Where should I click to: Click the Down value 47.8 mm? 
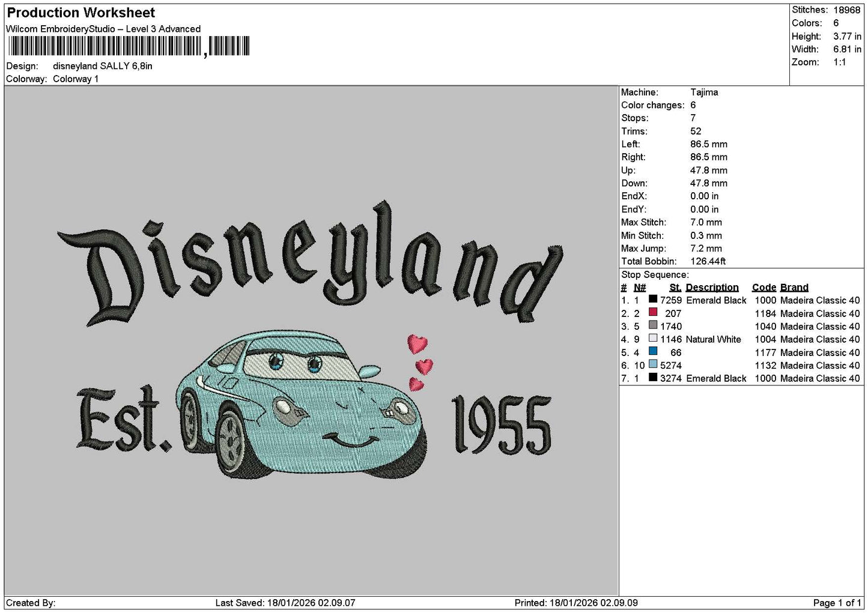click(709, 183)
